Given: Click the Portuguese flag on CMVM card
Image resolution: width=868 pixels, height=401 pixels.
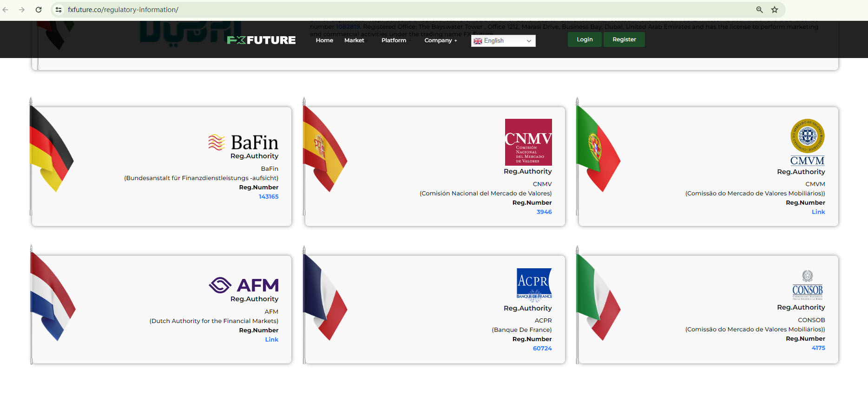Looking at the screenshot, I should click(x=598, y=149).
